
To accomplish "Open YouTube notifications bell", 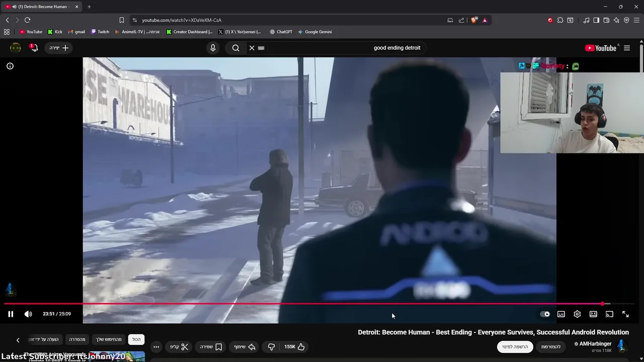I will pyautogui.click(x=34, y=48).
